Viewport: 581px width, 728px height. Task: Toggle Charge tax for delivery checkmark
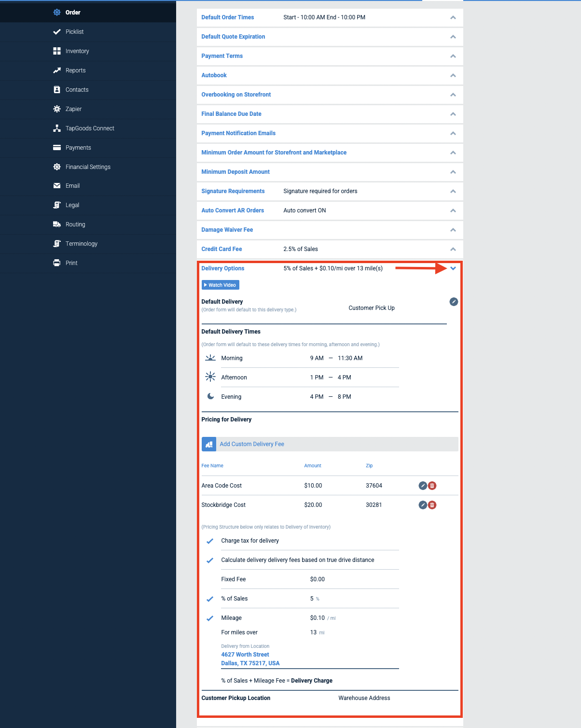(209, 541)
